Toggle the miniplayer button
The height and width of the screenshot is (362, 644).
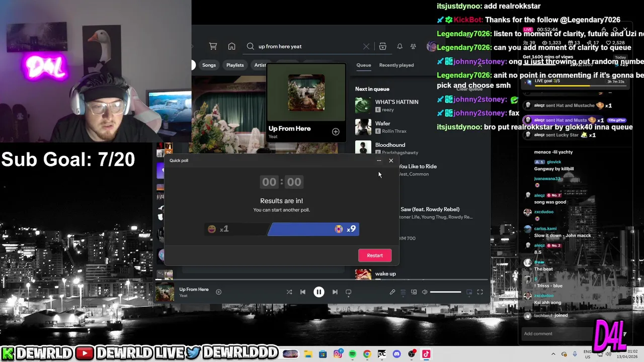point(469,292)
